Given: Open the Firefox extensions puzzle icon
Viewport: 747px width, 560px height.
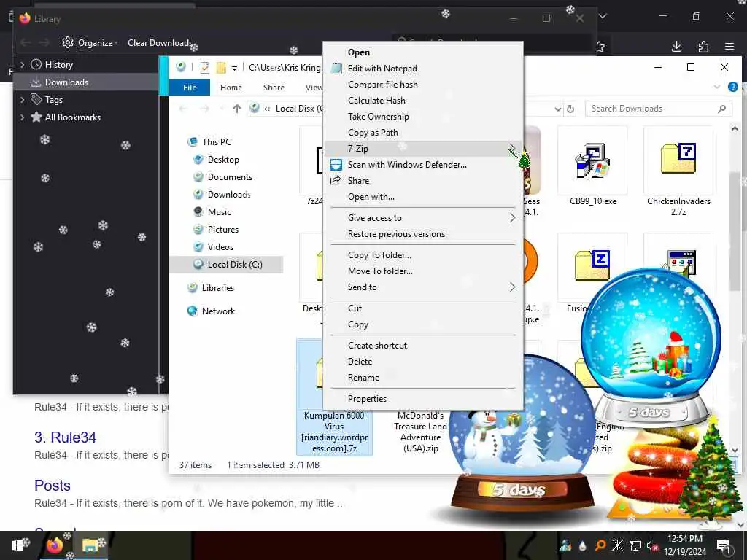Looking at the screenshot, I should pos(703,46).
